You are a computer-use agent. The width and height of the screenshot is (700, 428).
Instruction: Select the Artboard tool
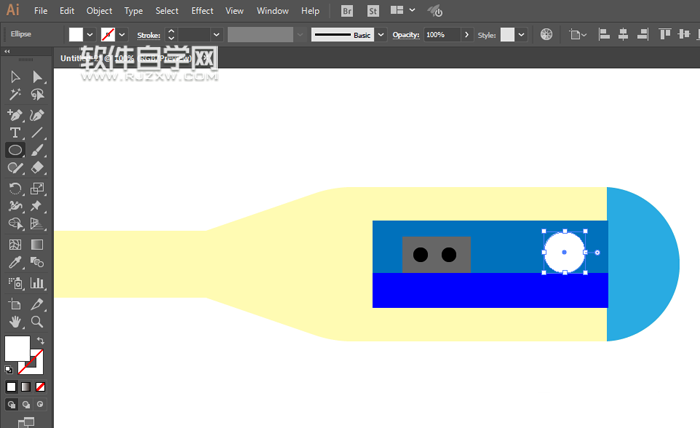click(x=15, y=304)
